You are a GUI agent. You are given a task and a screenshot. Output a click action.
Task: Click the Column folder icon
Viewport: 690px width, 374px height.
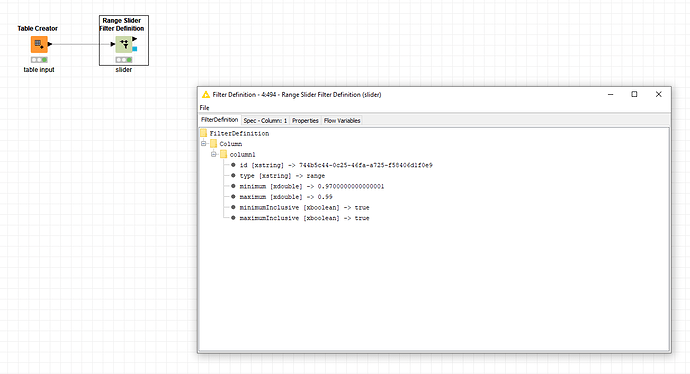point(213,143)
